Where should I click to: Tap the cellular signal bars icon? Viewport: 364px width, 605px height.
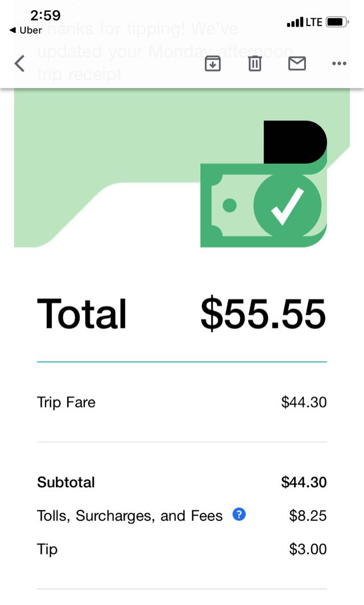295,23
